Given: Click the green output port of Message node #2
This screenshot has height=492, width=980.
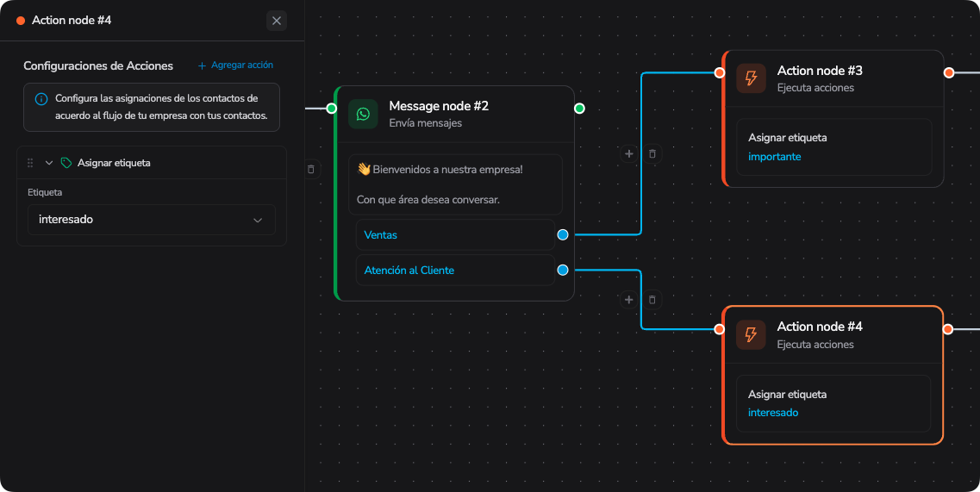Looking at the screenshot, I should pos(579,109).
